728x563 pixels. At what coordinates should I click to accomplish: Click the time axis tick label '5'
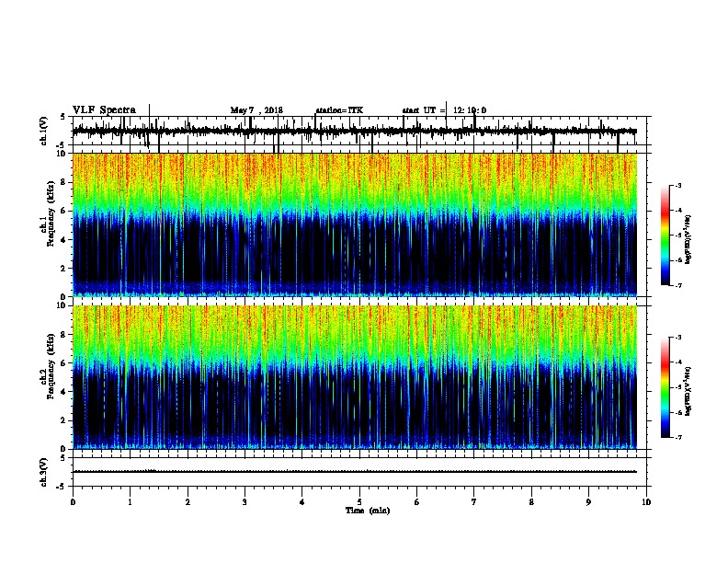[x=359, y=502]
